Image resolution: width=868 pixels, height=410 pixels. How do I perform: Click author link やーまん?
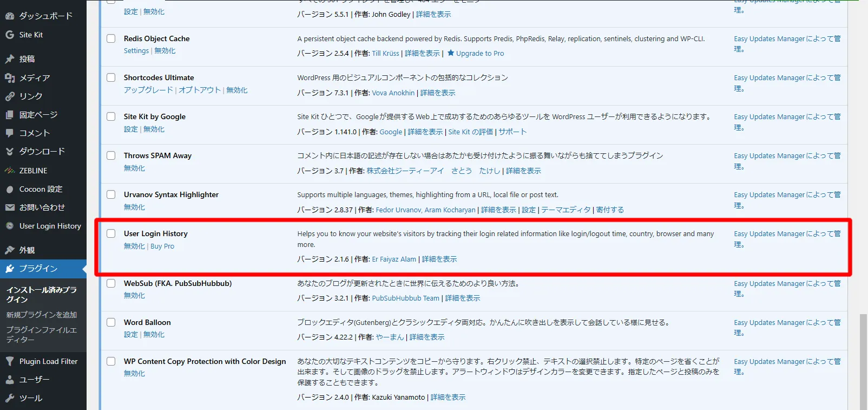390,337
